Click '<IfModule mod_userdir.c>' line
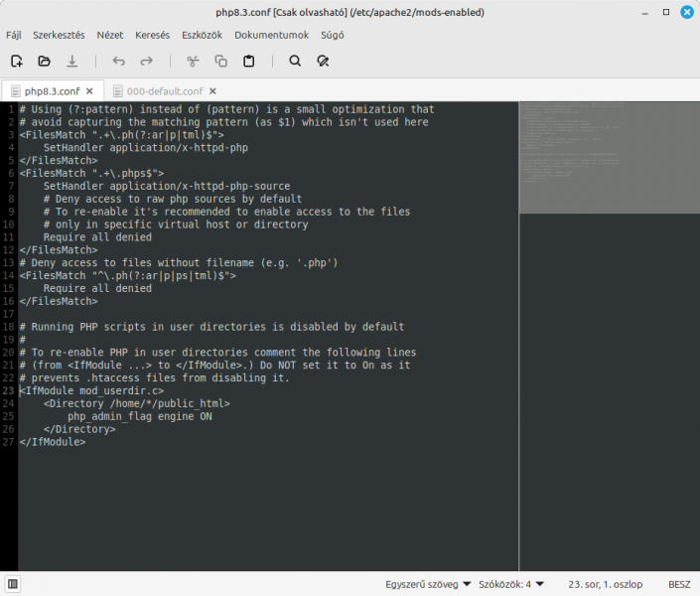Viewport: 700px width, 596px height. point(91,391)
